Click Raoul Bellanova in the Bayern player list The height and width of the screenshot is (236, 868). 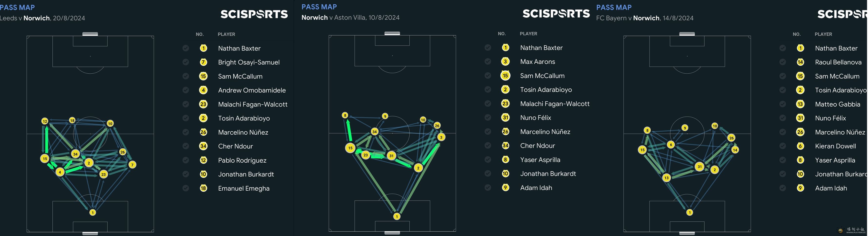838,62
